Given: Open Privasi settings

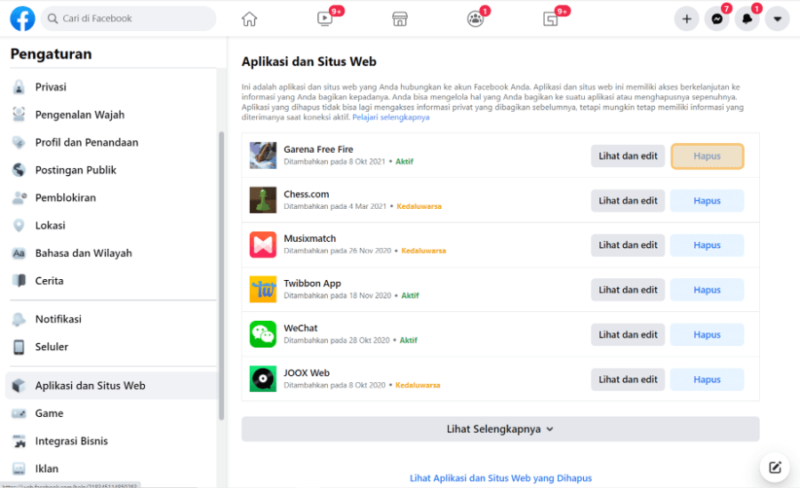Looking at the screenshot, I should point(111,87).
